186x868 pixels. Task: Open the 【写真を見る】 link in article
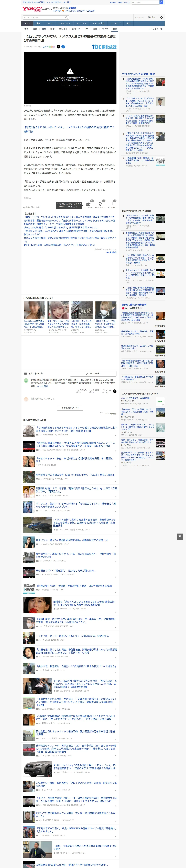69,129
